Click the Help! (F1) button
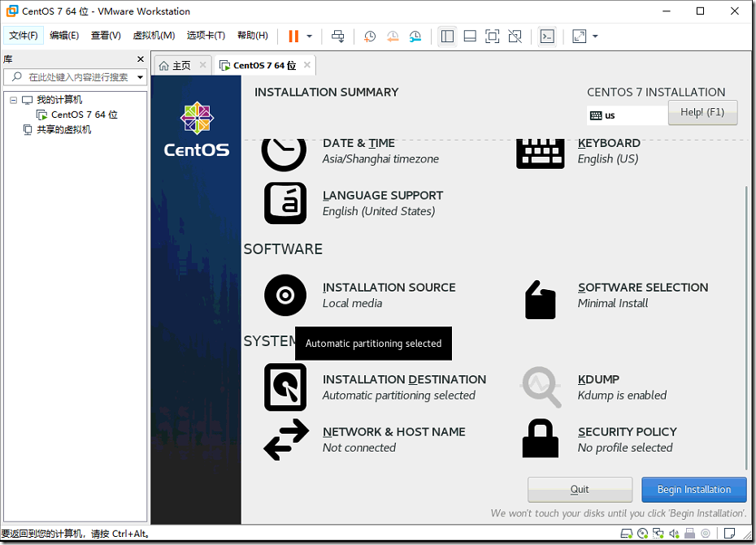756x545 pixels. pos(702,112)
